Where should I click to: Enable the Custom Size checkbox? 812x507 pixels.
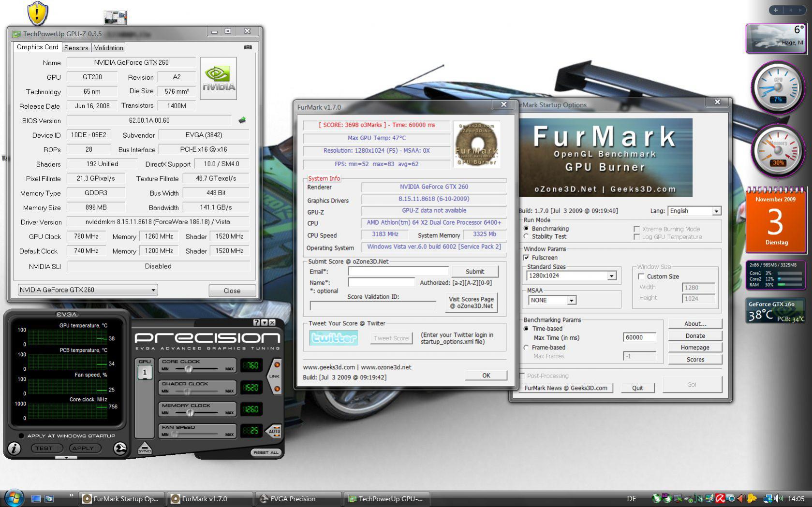[x=641, y=276]
